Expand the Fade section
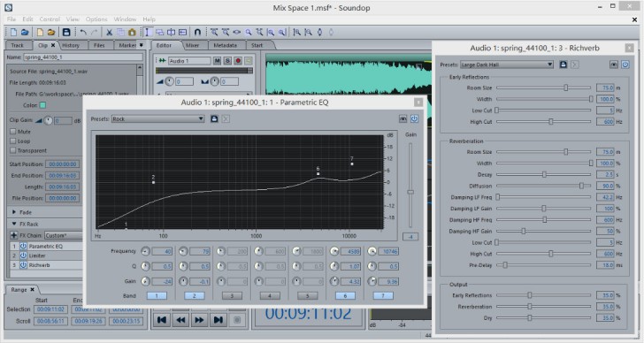 (14, 212)
